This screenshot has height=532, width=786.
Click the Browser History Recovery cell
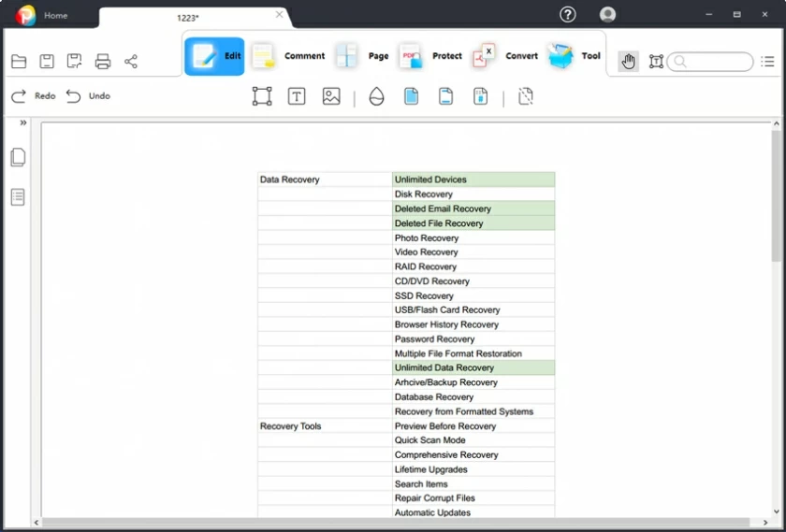click(x=473, y=324)
